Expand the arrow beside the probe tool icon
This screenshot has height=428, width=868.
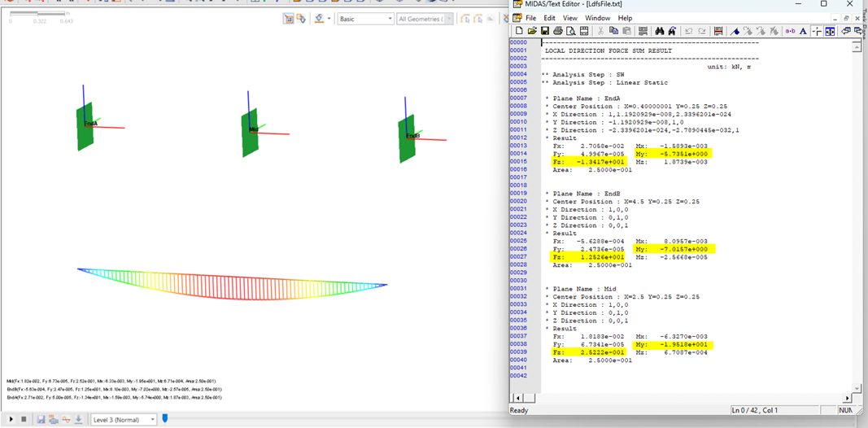coord(329,19)
